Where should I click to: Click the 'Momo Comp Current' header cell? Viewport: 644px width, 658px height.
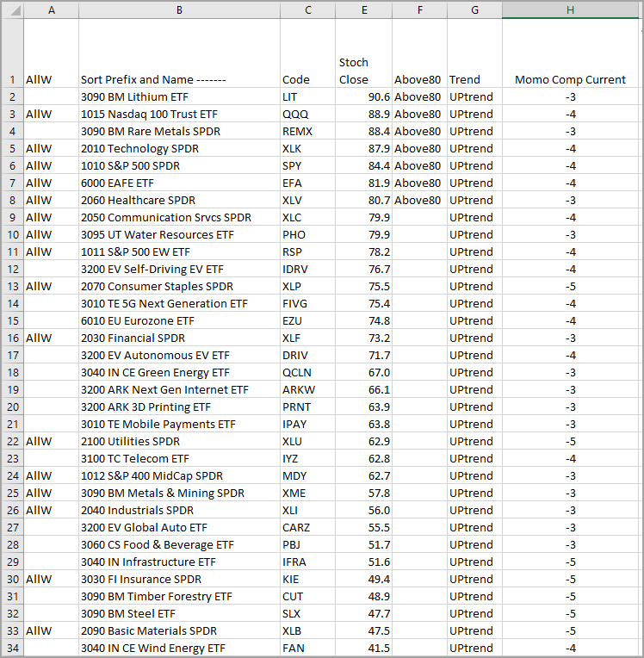coord(570,53)
